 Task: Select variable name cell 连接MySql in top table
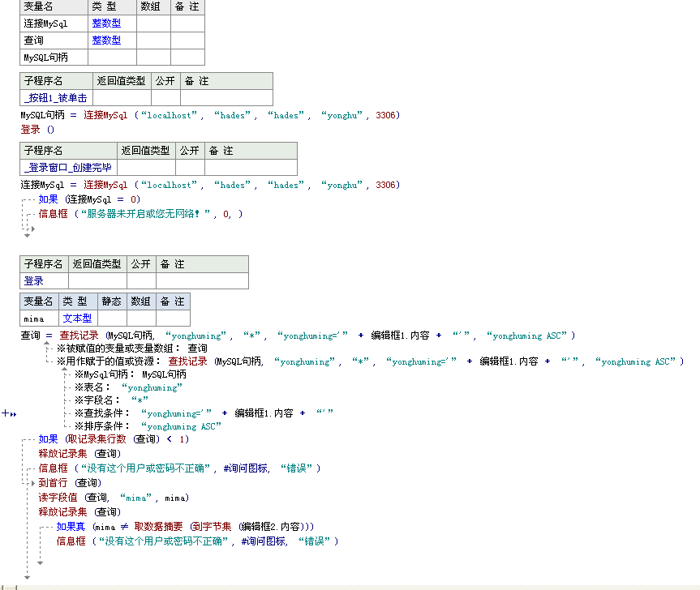point(54,24)
